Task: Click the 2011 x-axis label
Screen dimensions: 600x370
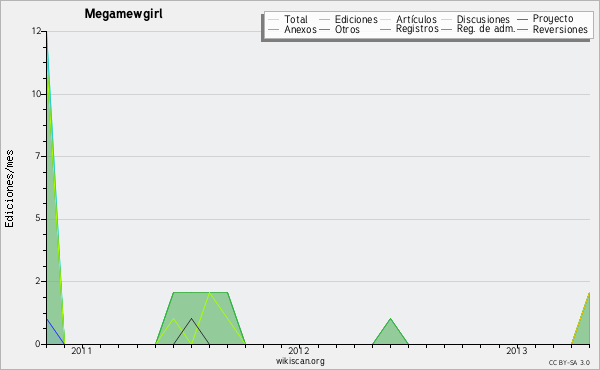Action: [82, 350]
